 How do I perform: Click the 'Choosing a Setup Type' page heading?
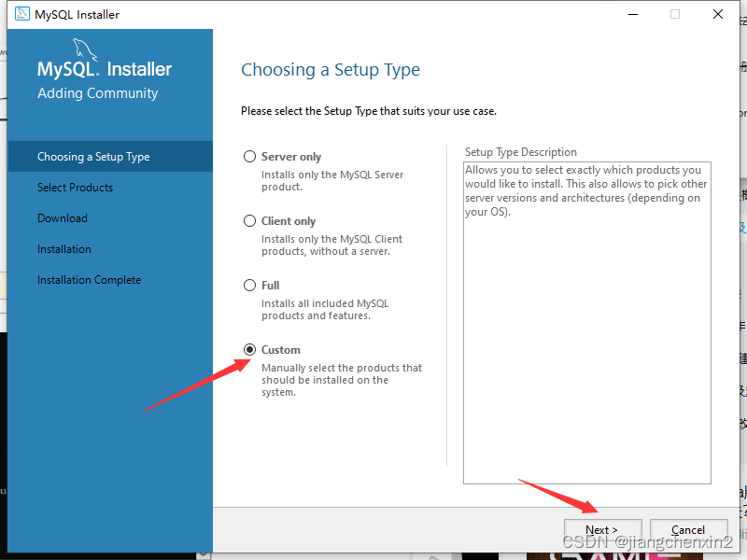pyautogui.click(x=331, y=70)
